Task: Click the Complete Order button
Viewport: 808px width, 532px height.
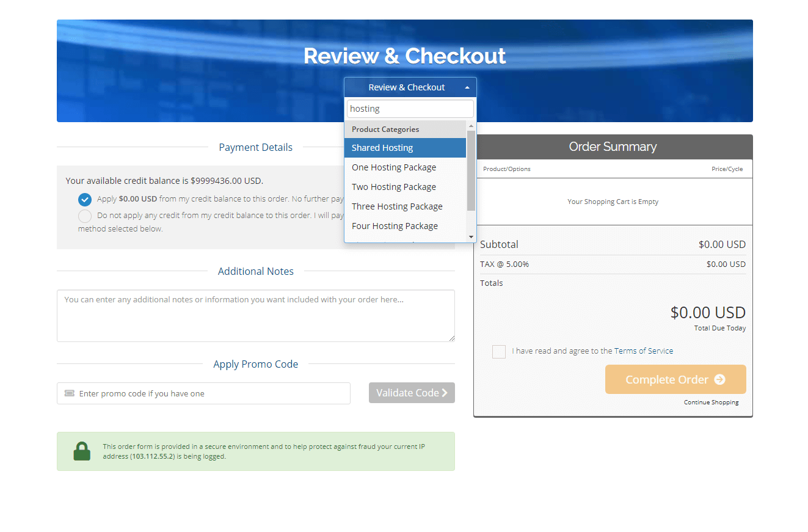Action: [675, 379]
